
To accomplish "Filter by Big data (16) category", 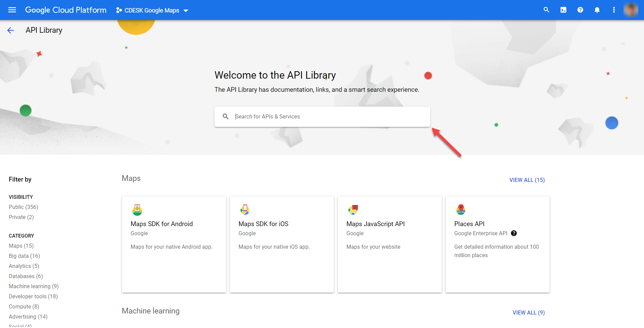I will click(x=24, y=256).
